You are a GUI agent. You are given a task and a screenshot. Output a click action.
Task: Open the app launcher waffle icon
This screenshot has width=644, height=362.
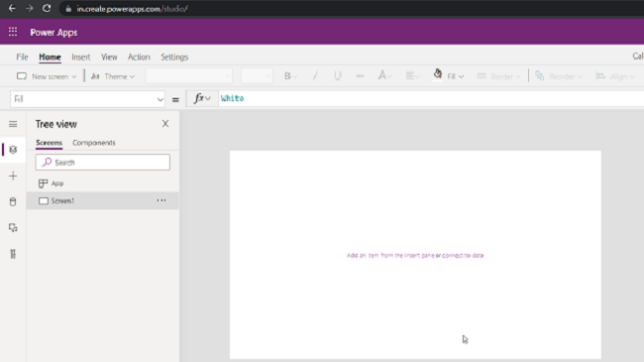click(13, 32)
